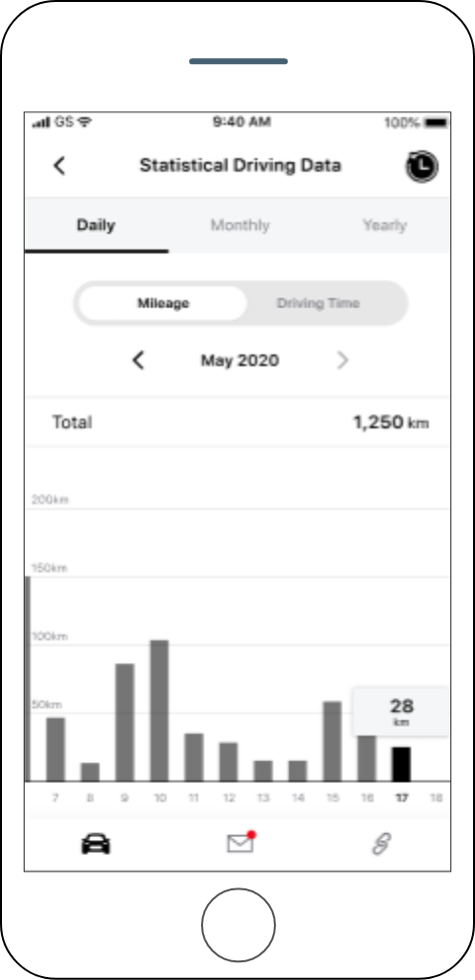Open the driving history clock icon

[x=422, y=166]
